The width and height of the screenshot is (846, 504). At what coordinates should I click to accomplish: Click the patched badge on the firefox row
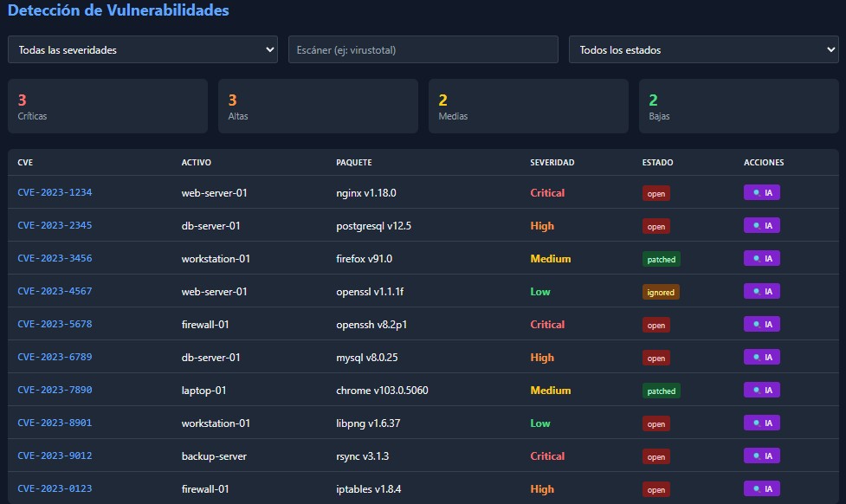(x=661, y=259)
